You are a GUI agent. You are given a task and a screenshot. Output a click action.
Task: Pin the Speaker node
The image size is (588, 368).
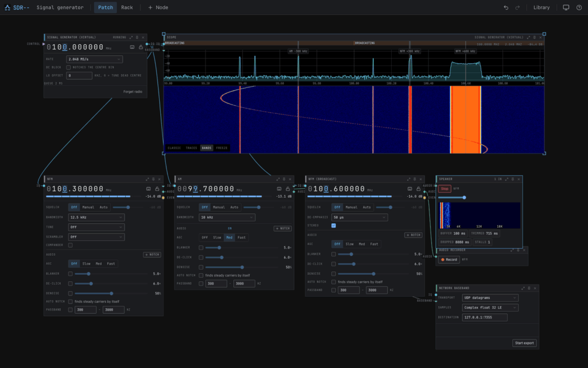pyautogui.click(x=513, y=179)
